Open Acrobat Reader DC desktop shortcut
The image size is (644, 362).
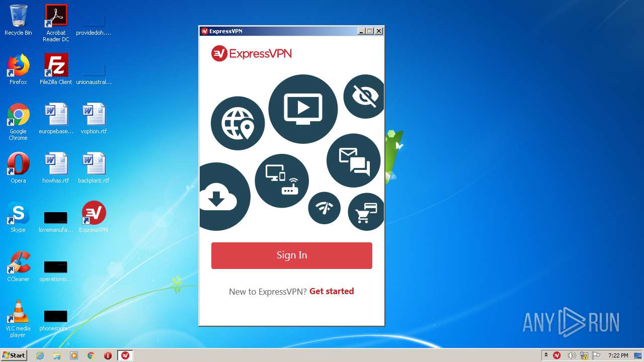tap(56, 23)
